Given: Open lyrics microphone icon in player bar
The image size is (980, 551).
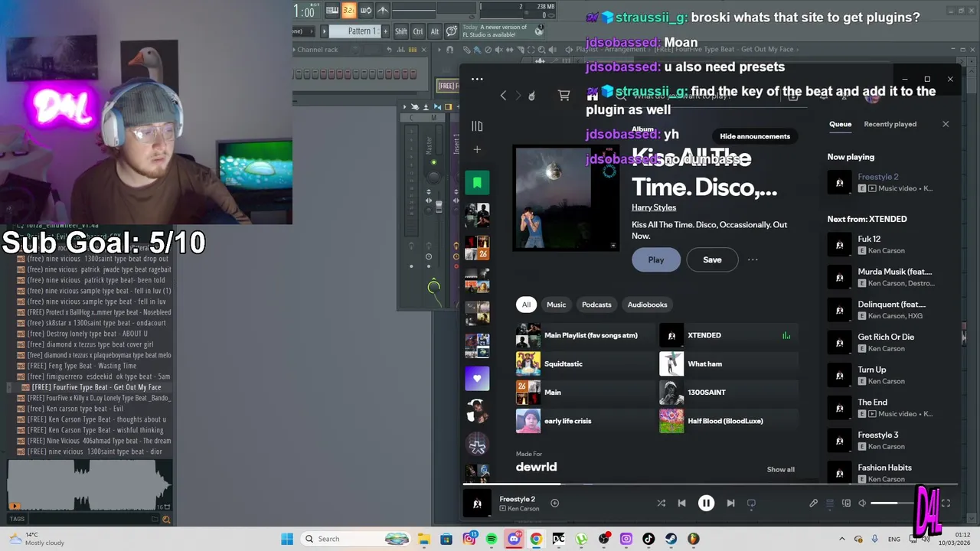Looking at the screenshot, I should click(x=813, y=503).
